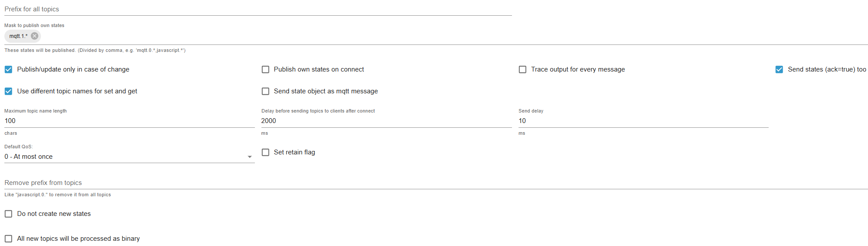Screen dimensions: 868x246
Task: Uncheck Use different topic names for set and get
Action: [x=8, y=91]
